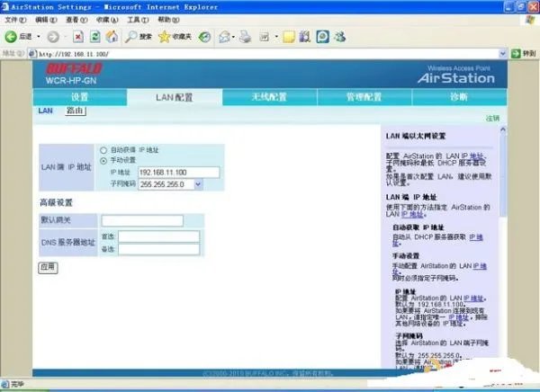
Task: Click the blue square toolbar icon
Action: pyautogui.click(x=323, y=37)
